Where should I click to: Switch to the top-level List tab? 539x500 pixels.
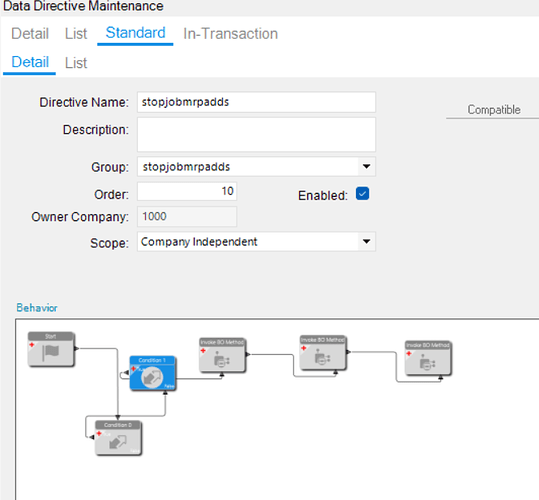pos(76,34)
